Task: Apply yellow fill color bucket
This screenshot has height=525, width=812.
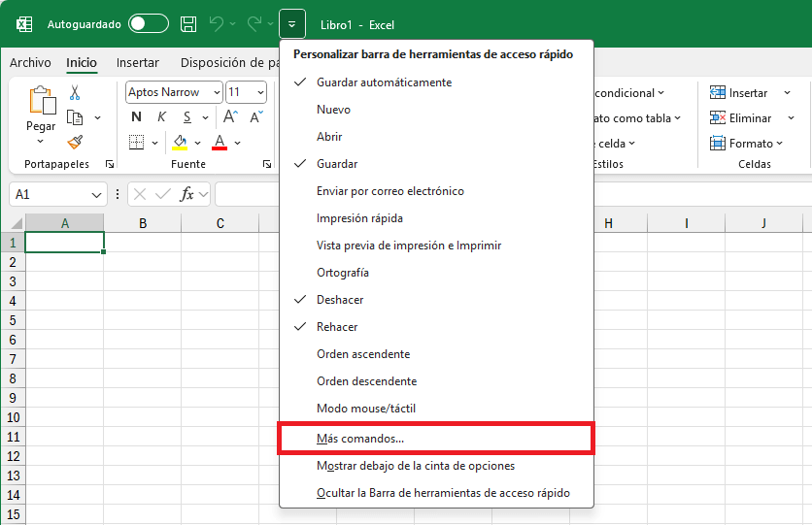Action: pyautogui.click(x=180, y=143)
